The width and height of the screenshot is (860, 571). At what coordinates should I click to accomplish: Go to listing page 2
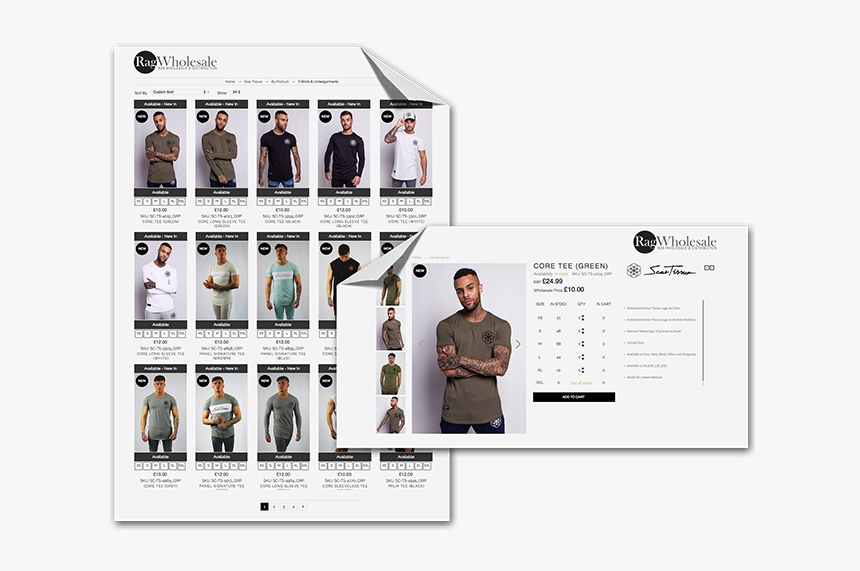274,507
